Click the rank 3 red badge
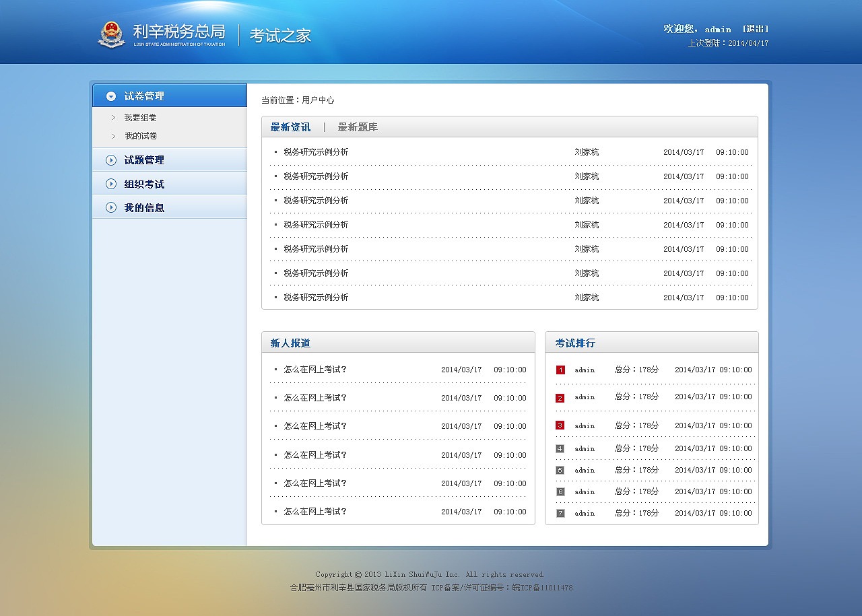This screenshot has width=862, height=616. 560,425
